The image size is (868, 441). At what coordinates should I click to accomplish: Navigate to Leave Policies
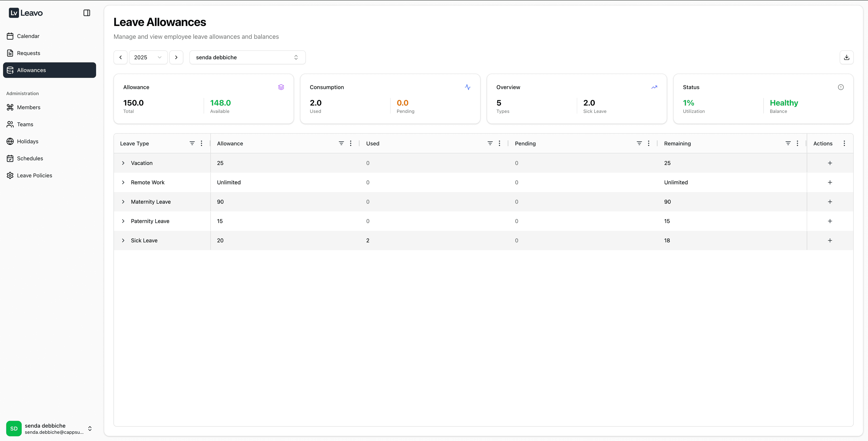34,175
